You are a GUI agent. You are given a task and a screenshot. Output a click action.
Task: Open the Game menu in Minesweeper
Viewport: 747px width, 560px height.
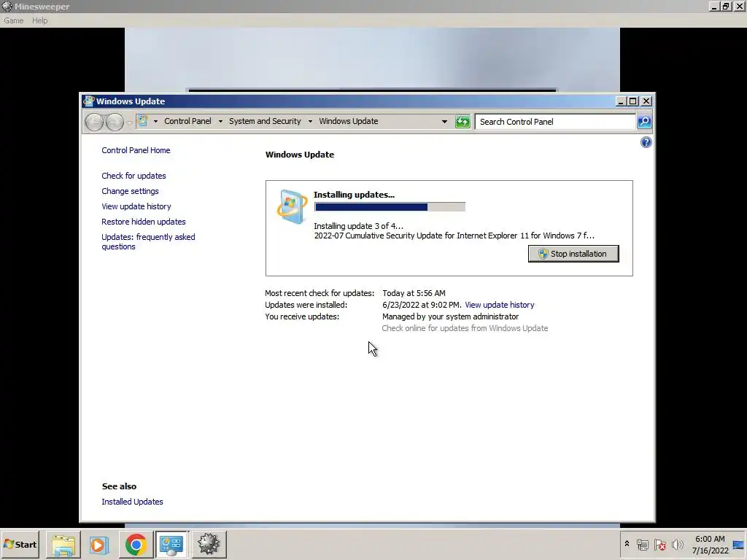(x=13, y=20)
